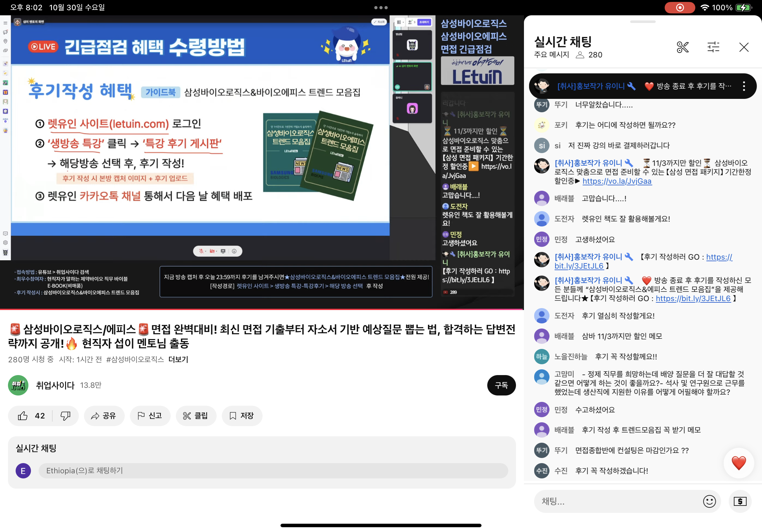The width and height of the screenshot is (762, 532).
Task: Click the scissors clip icon in chat header
Action: [682, 47]
